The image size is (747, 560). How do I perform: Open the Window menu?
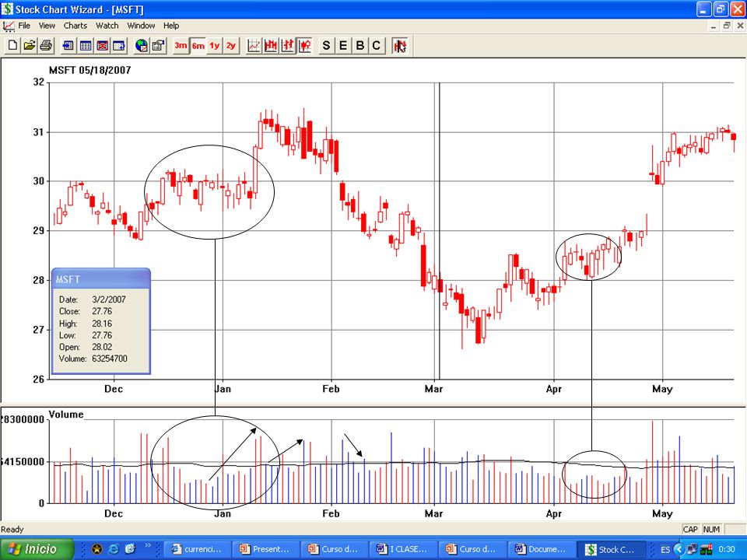(141, 26)
